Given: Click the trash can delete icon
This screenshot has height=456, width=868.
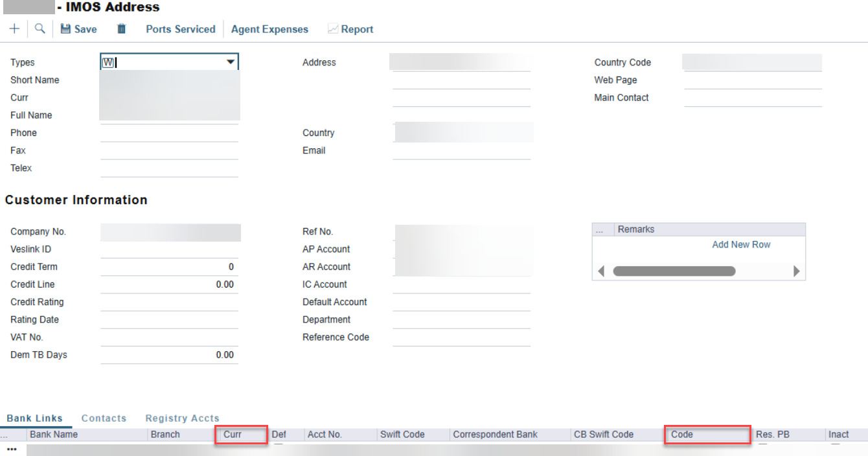Looking at the screenshot, I should 121,29.
